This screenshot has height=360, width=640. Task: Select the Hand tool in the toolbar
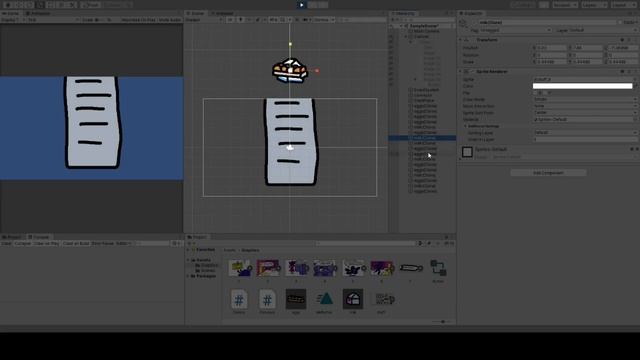7,5
